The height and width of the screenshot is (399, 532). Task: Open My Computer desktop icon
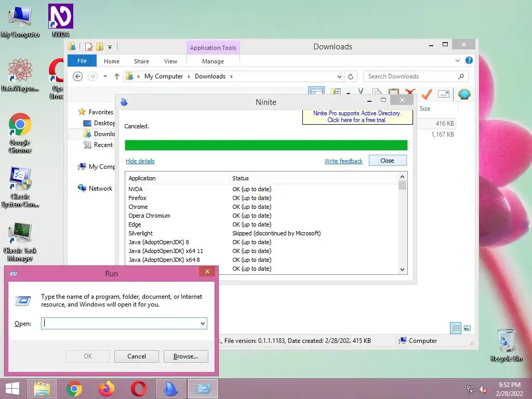point(20,21)
